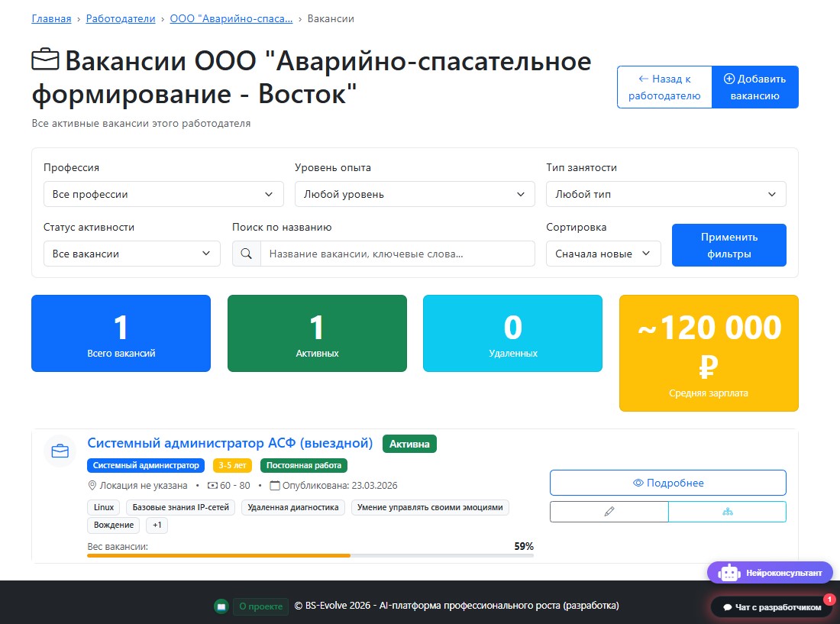This screenshot has width=840, height=624.
Task: Click the red notification badge on the chat
Action: click(829, 599)
